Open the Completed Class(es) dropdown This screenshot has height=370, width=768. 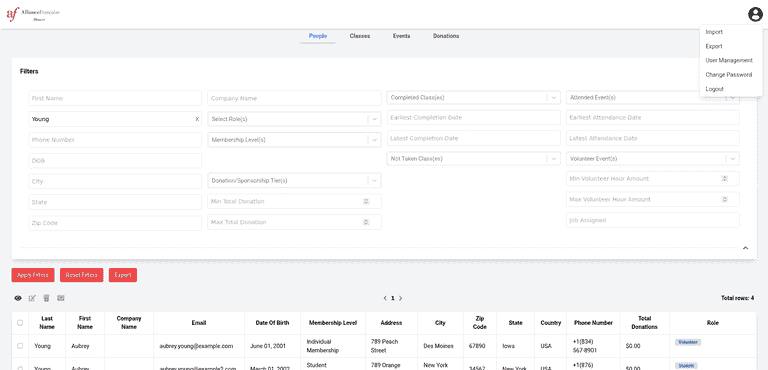click(474, 98)
